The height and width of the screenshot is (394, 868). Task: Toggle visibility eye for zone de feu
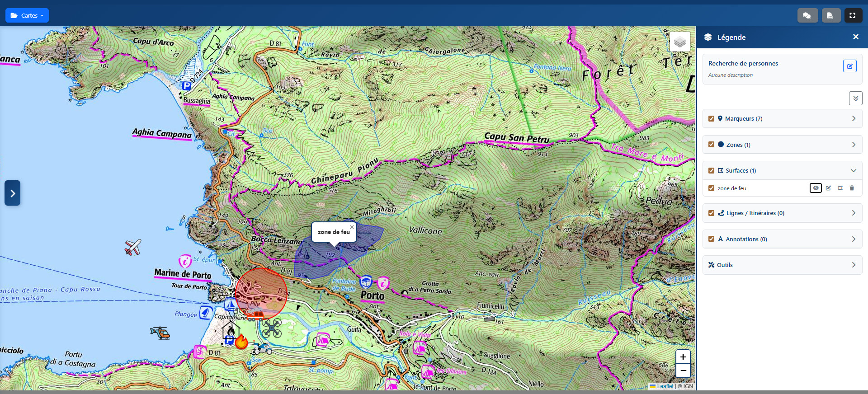click(816, 188)
